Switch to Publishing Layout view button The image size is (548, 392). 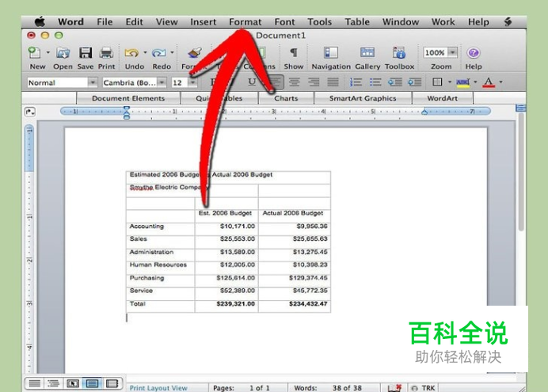(73, 383)
